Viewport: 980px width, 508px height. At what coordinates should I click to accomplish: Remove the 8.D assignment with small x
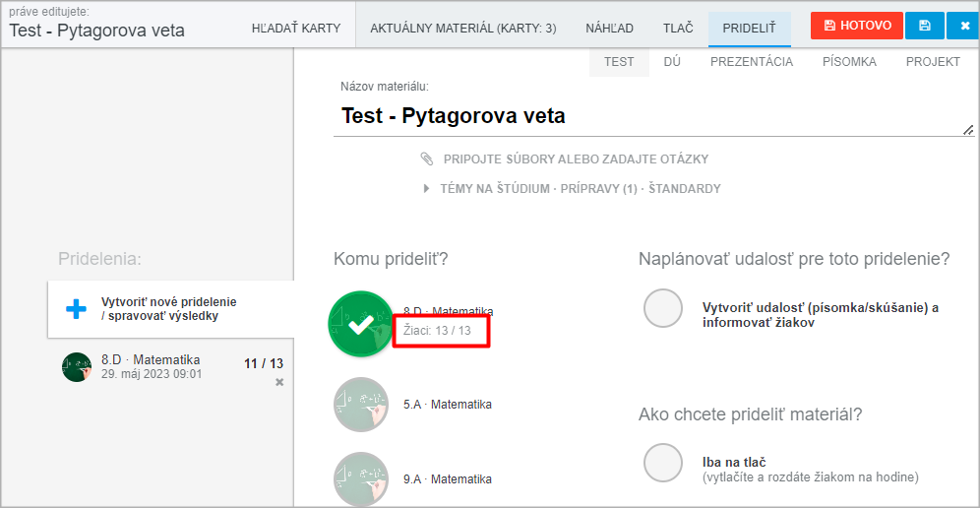(279, 382)
